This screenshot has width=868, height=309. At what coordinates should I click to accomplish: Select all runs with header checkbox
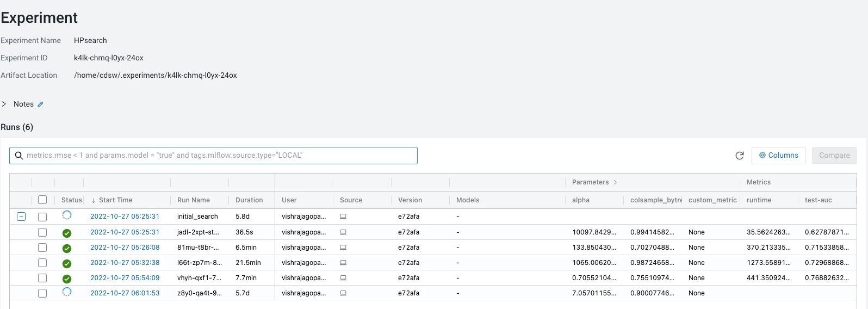tap(42, 200)
